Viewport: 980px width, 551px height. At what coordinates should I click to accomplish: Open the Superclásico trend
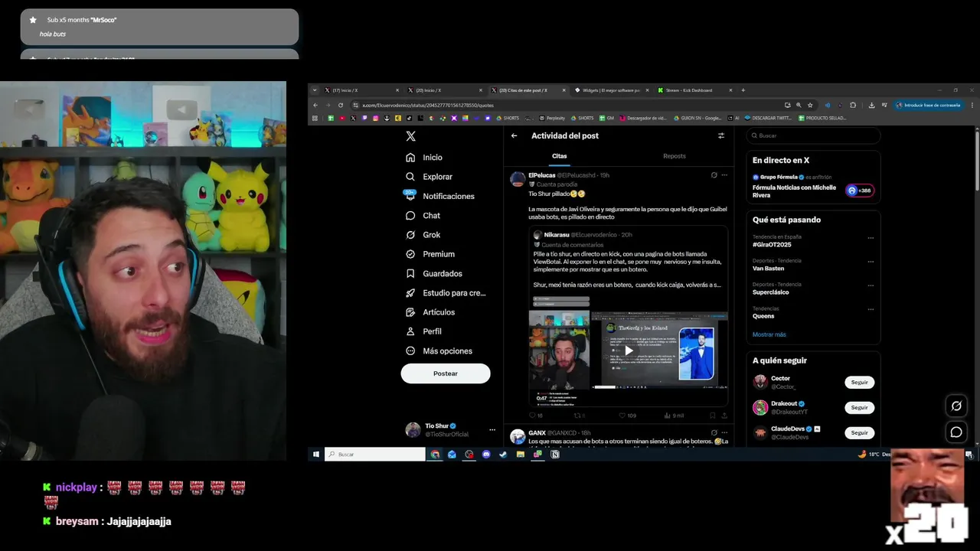coord(770,292)
